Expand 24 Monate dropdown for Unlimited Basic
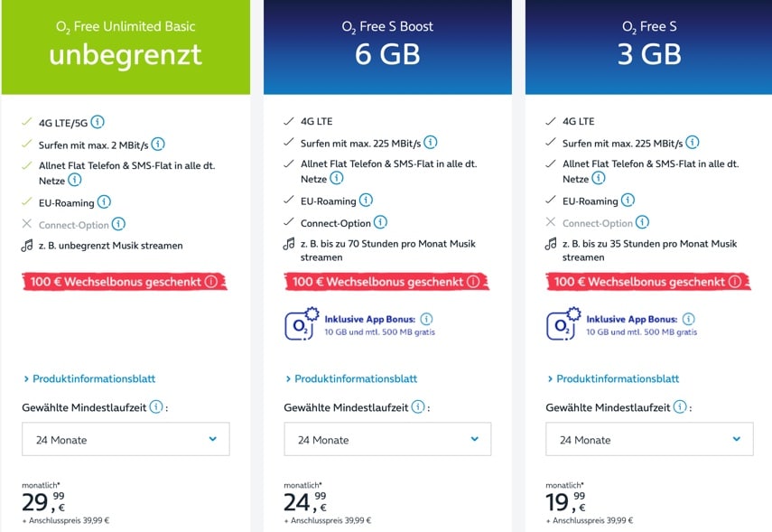 pos(126,439)
